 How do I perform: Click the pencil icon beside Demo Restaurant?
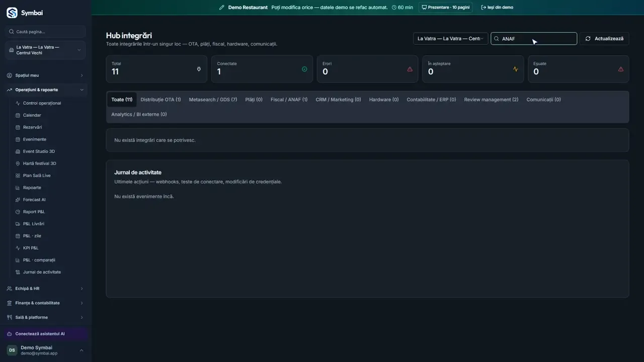(222, 8)
